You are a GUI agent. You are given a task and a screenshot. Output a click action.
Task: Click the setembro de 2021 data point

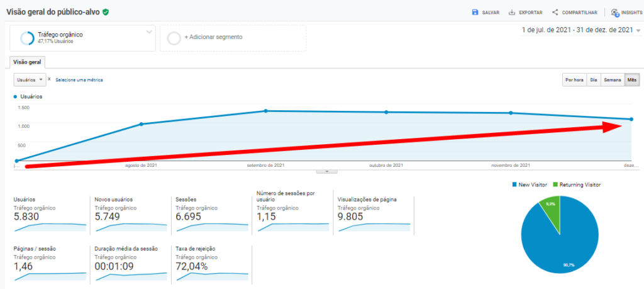tap(266, 111)
